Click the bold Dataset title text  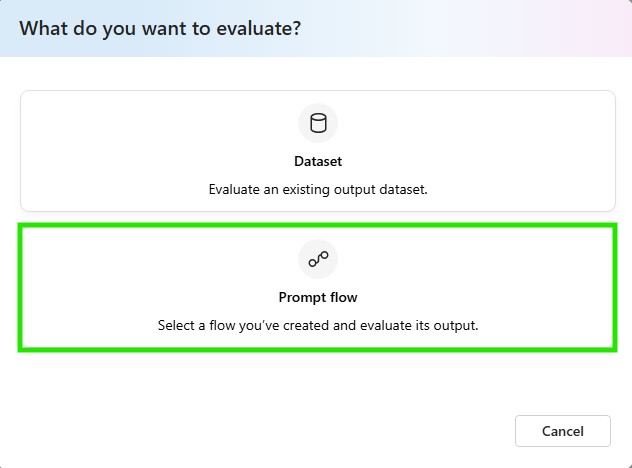318,161
